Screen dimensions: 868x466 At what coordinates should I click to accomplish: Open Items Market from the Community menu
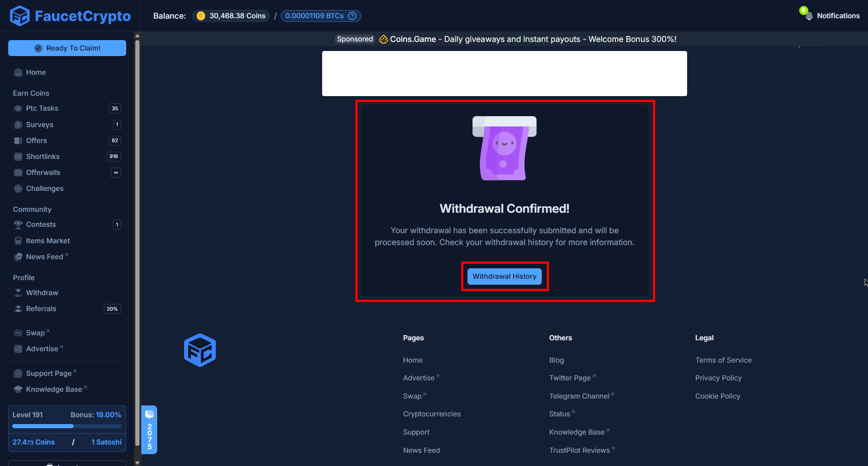[x=47, y=241]
